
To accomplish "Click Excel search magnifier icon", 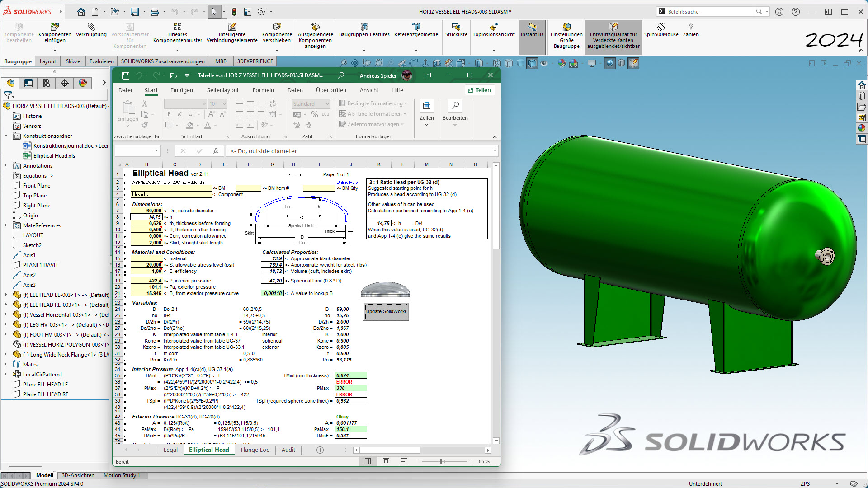I will (341, 75).
